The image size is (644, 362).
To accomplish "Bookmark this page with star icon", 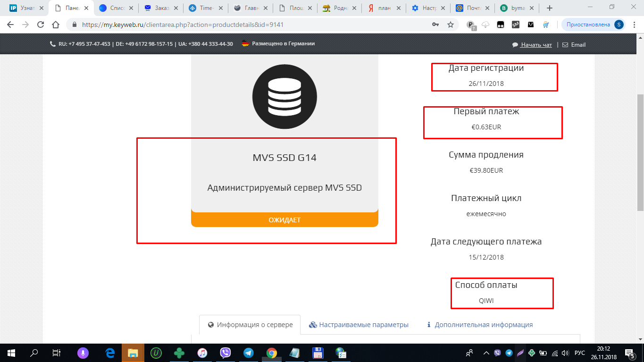I will [450, 25].
